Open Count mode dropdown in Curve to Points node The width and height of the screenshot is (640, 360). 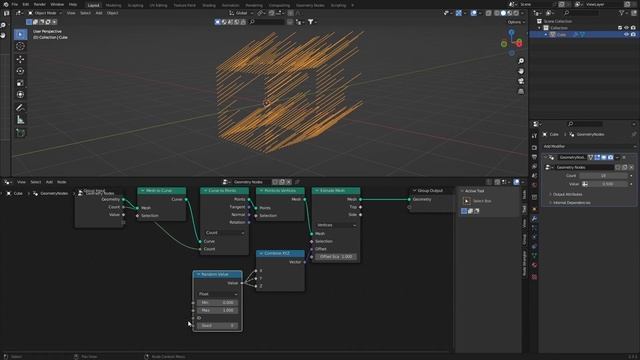tap(224, 233)
